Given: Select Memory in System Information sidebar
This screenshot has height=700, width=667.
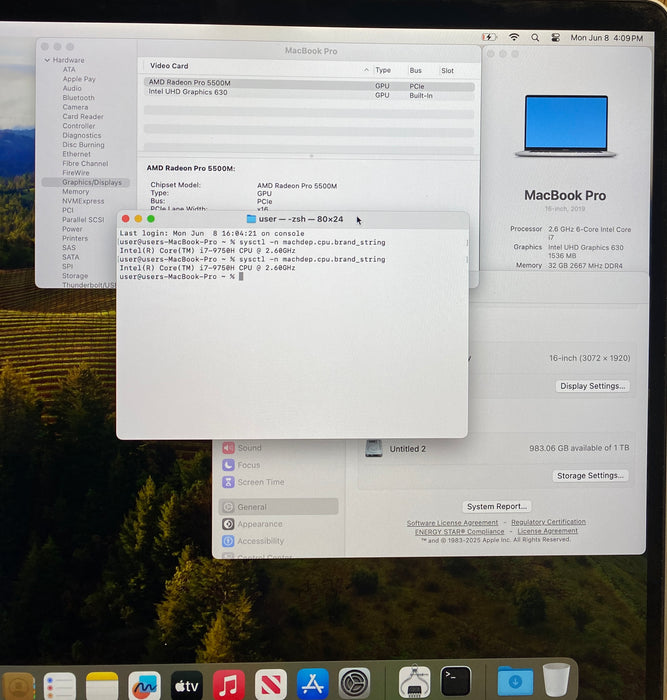Looking at the screenshot, I should [75, 192].
